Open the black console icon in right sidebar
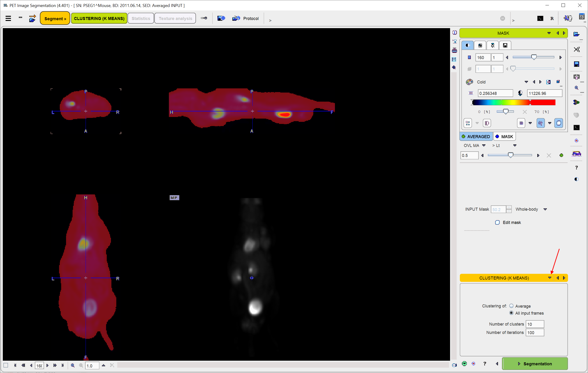The height and width of the screenshot is (373, 588). [577, 127]
